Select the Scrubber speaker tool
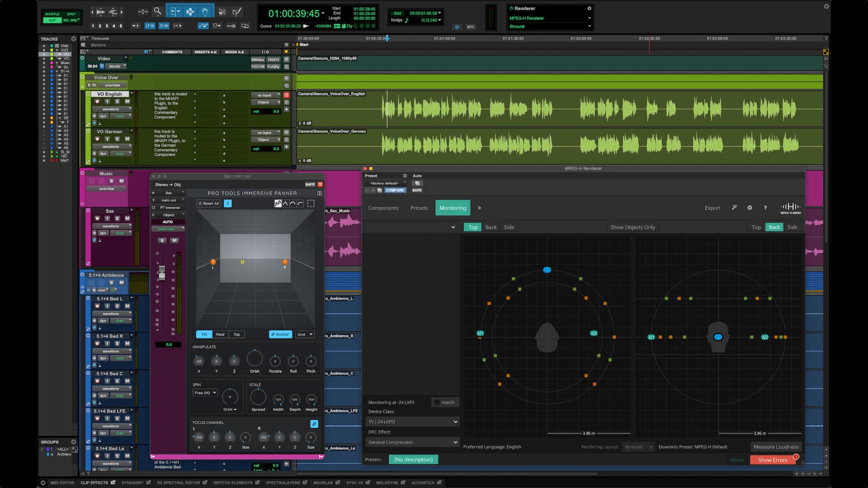The width and height of the screenshot is (868, 488). [x=222, y=12]
